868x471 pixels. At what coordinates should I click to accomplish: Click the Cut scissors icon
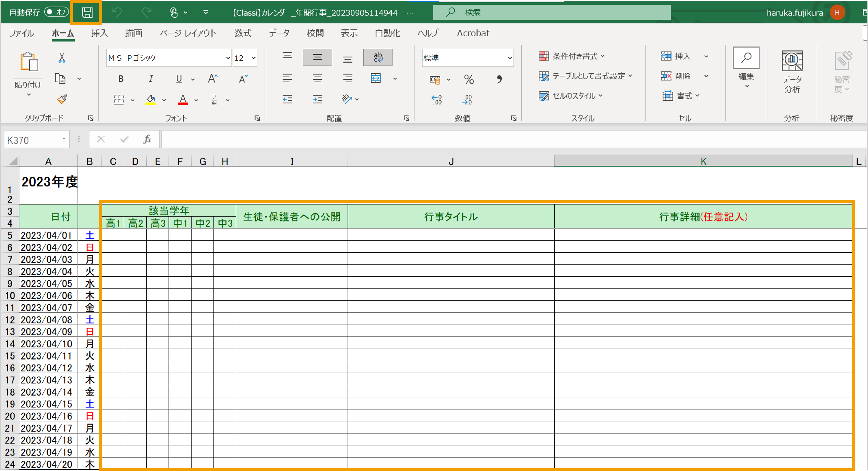pyautogui.click(x=62, y=58)
